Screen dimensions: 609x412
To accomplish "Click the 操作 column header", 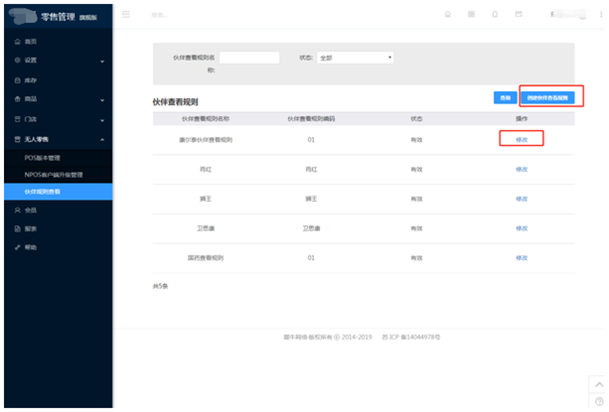I will click(x=521, y=119).
